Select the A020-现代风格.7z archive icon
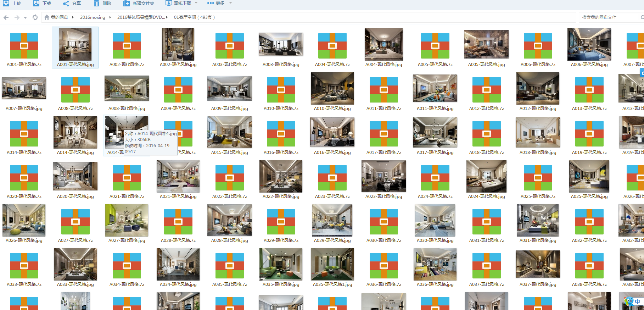The height and width of the screenshot is (310, 644). (24, 178)
